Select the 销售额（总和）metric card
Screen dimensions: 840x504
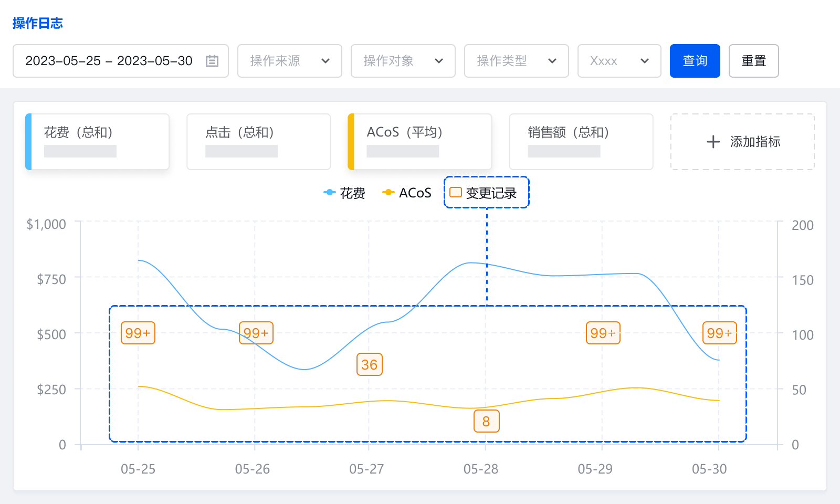coord(581,142)
